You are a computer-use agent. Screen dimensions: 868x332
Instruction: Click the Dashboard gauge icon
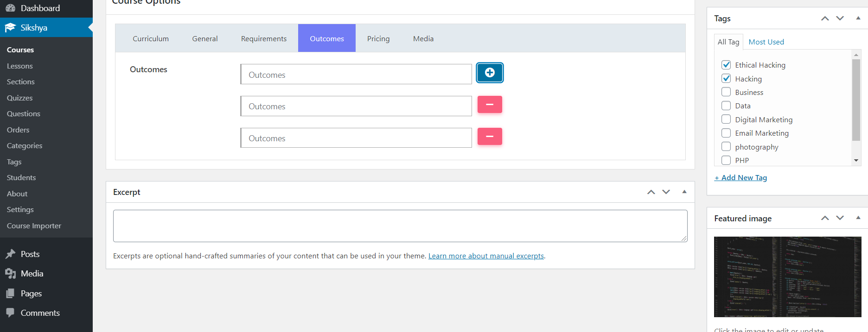pyautogui.click(x=10, y=8)
